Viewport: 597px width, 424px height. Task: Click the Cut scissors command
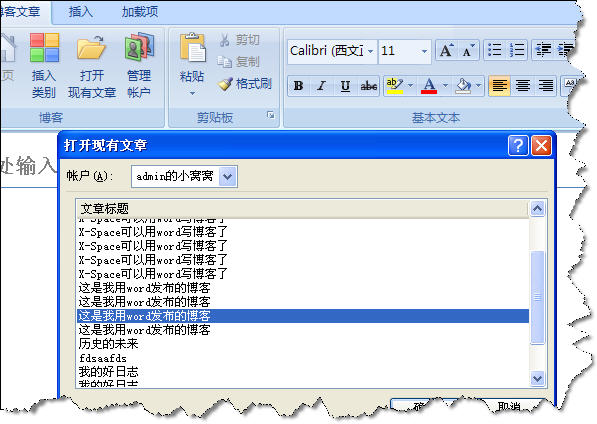240,40
